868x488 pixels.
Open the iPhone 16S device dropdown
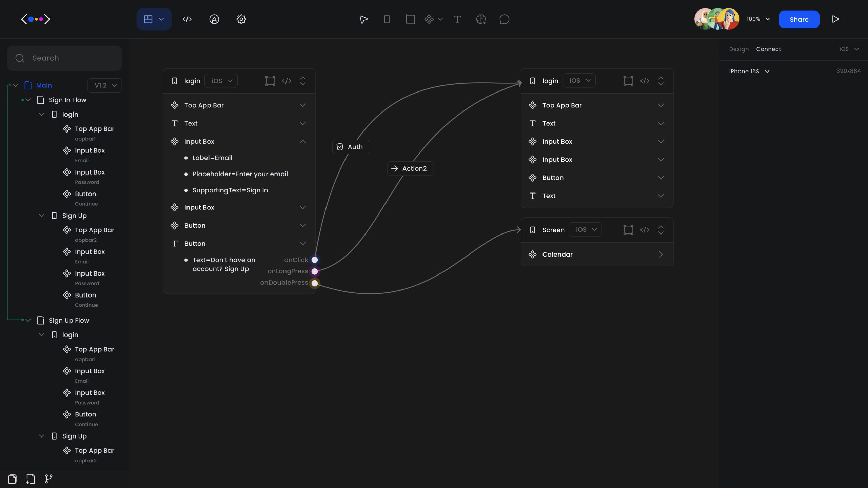749,71
